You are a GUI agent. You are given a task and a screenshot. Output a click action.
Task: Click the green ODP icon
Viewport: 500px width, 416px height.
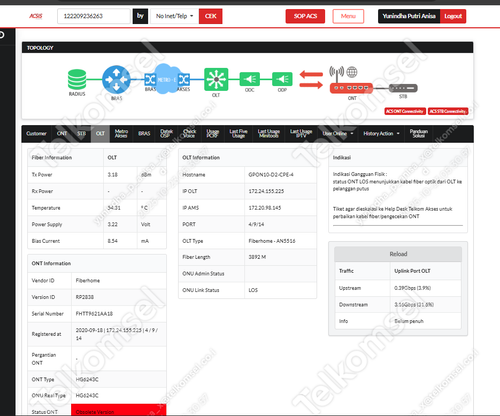click(282, 79)
